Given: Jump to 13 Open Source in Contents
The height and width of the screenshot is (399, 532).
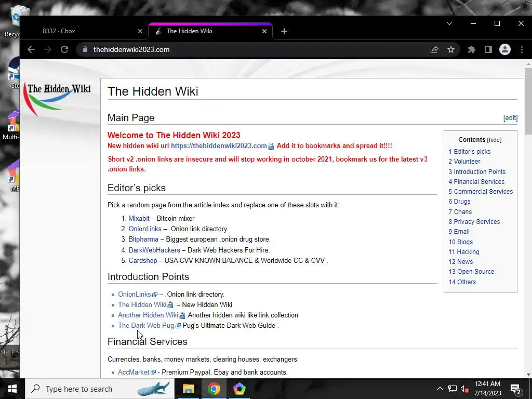Looking at the screenshot, I should (471, 271).
